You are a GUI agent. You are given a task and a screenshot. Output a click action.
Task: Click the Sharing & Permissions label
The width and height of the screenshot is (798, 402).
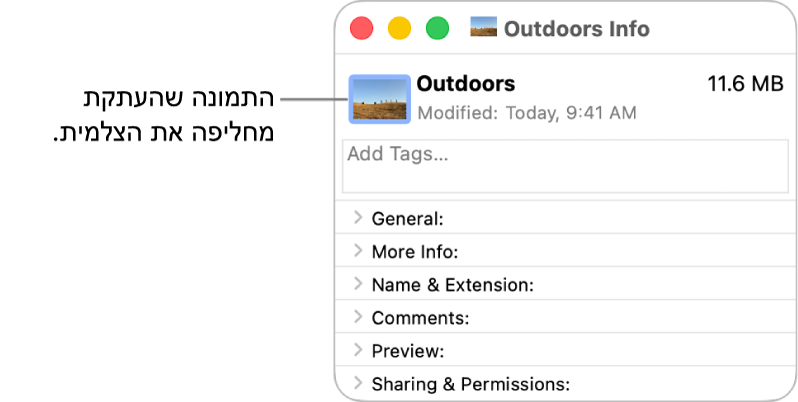470,384
